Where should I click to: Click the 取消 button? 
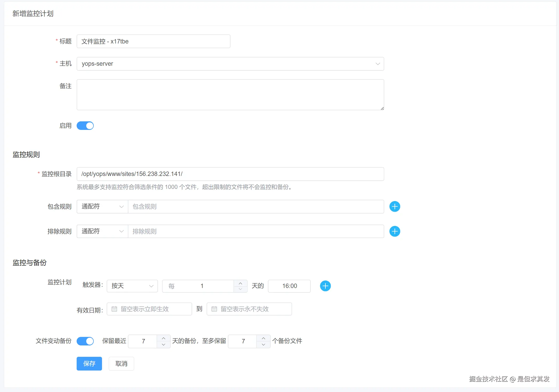(x=121, y=364)
